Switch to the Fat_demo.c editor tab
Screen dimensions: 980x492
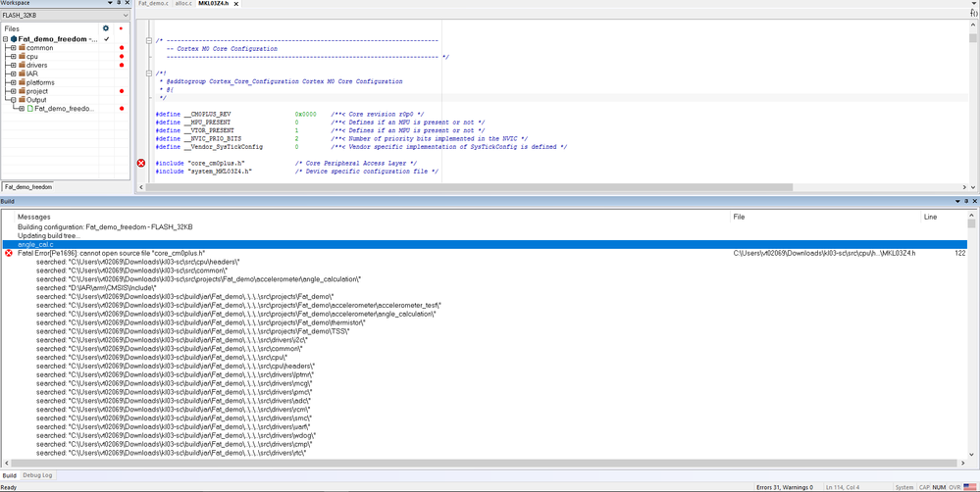[153, 4]
